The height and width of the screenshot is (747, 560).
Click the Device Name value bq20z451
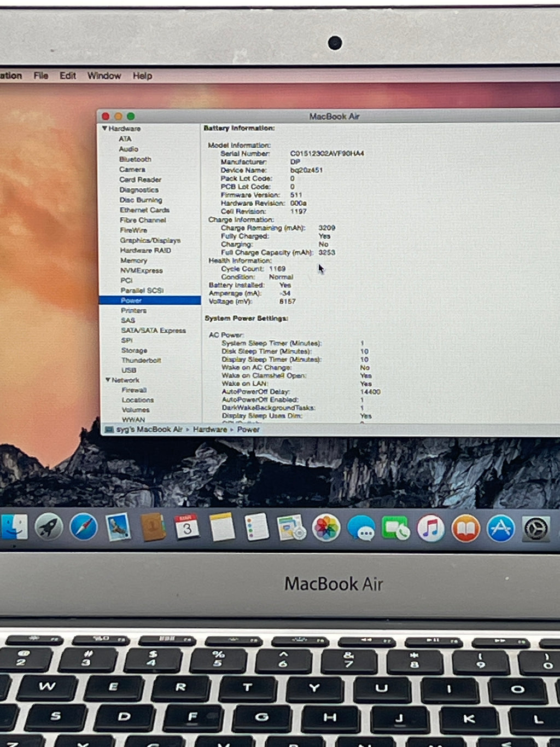coord(307,170)
